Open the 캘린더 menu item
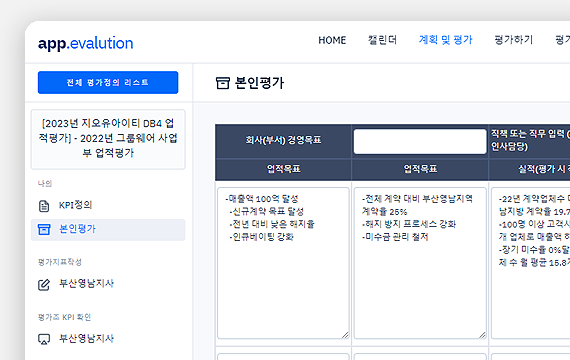The height and width of the screenshot is (360, 570). (382, 40)
